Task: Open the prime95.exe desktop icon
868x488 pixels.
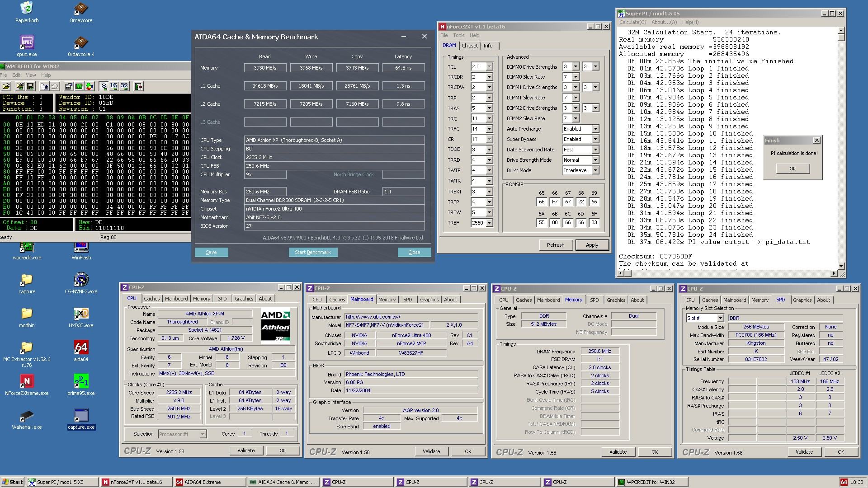Action: [x=81, y=382]
